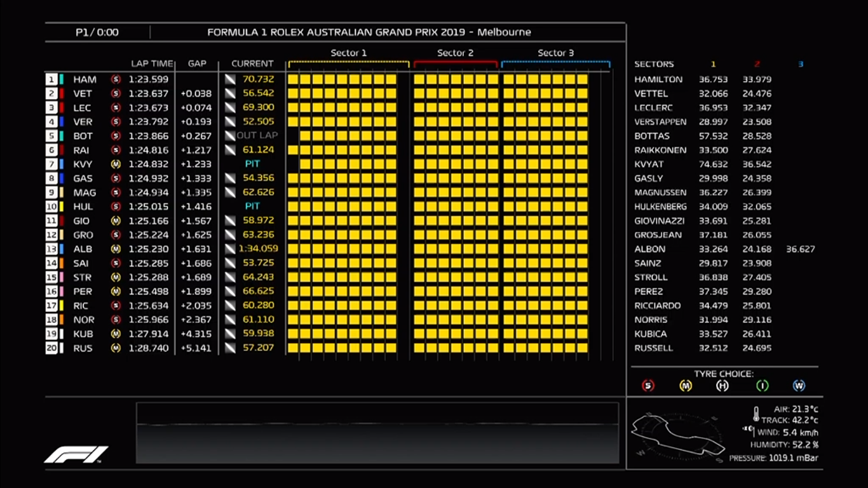Click ALB's current time 1:34.059
The width and height of the screenshot is (868, 488).
(x=258, y=249)
